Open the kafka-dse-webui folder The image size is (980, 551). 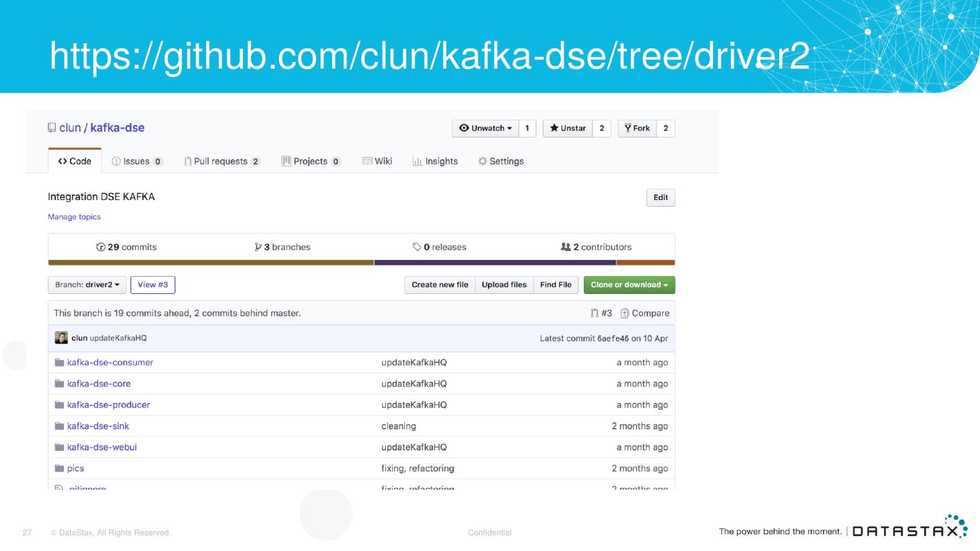coord(102,447)
